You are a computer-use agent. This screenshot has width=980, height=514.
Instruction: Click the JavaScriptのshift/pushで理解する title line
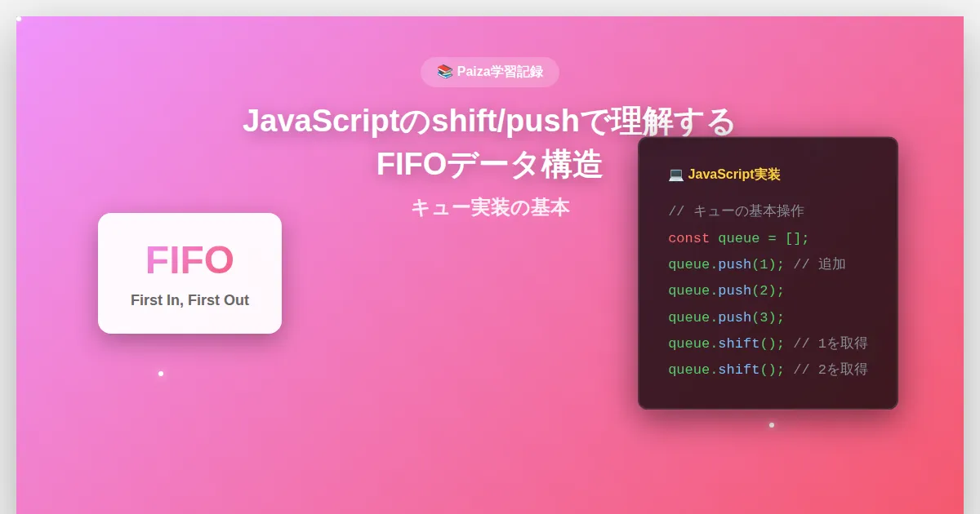click(489, 122)
